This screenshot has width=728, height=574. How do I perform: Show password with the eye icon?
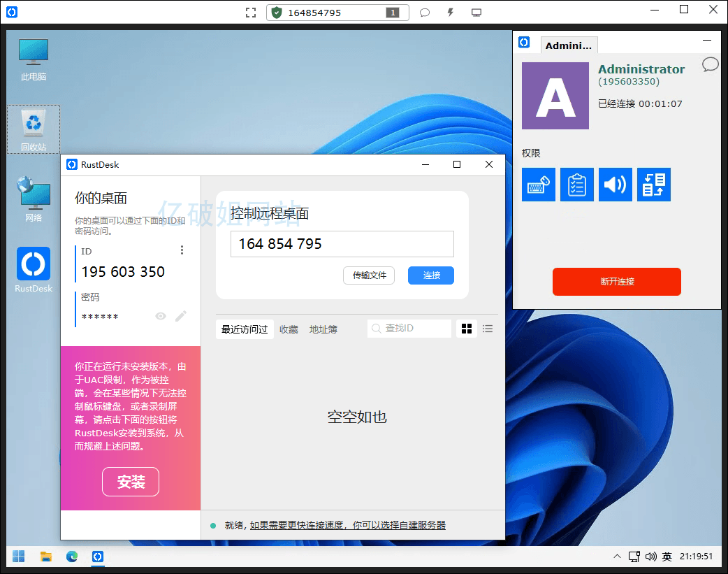coord(161,316)
